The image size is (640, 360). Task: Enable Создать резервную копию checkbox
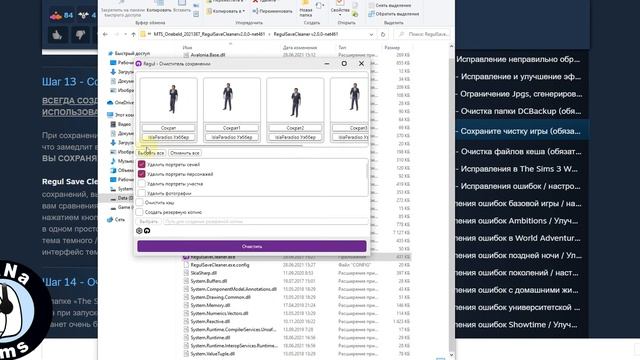[140, 212]
